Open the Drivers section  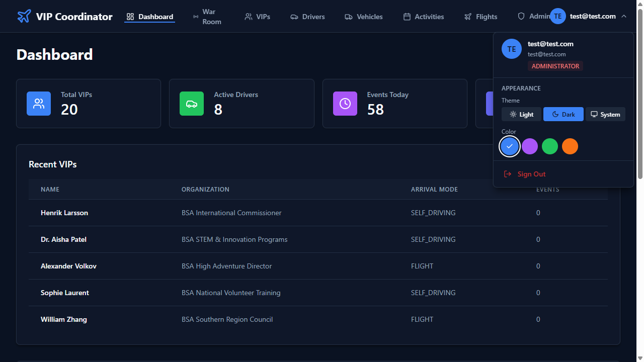[x=307, y=17]
